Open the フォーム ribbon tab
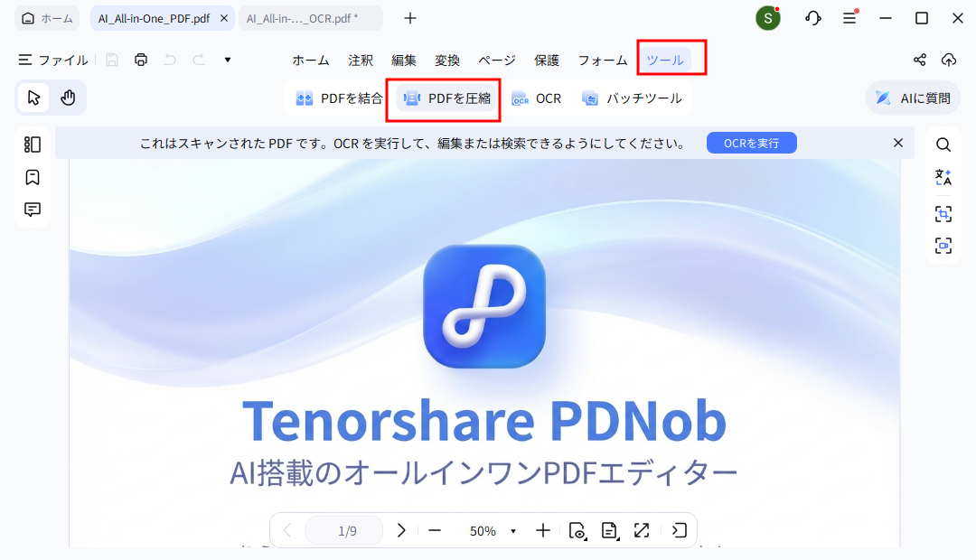Screen dimensions: 976x560 click(x=603, y=61)
